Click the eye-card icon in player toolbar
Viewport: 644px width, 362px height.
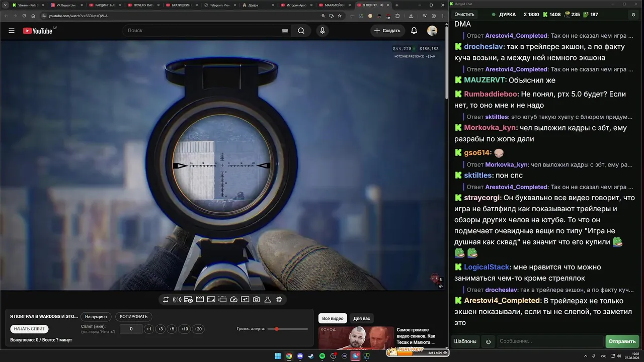[x=188, y=299]
